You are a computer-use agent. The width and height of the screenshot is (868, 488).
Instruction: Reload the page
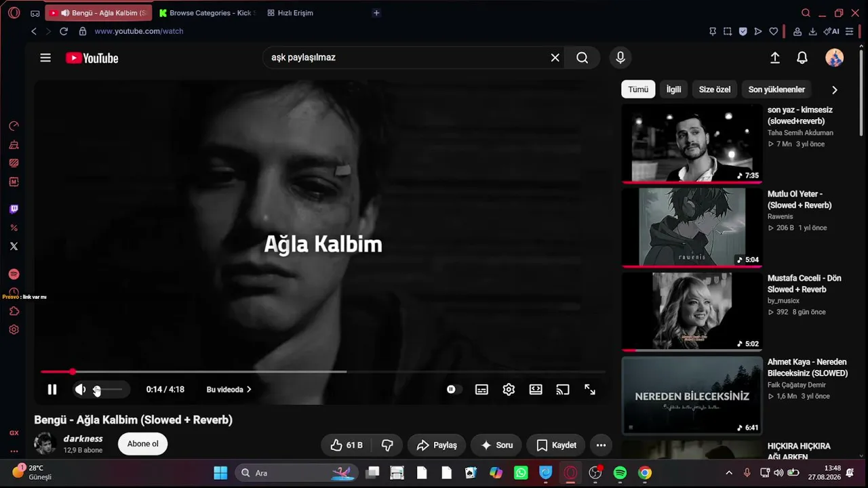tap(64, 31)
